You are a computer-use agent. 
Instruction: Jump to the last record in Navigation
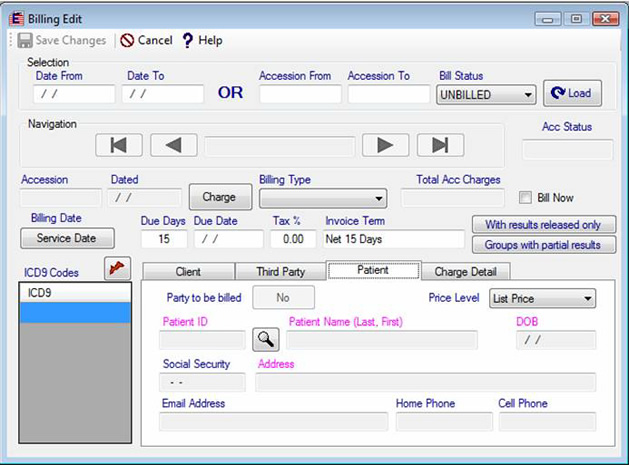439,145
